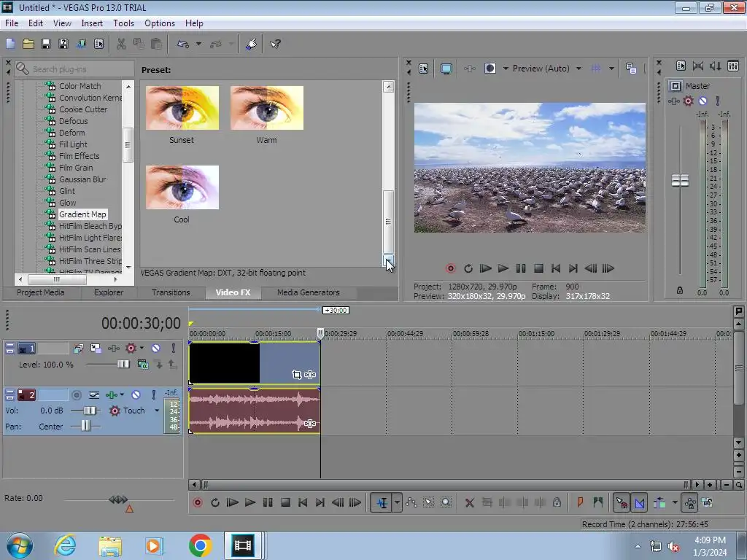Click the preview Play button
This screenshot has width=747, height=560.
pos(503,268)
